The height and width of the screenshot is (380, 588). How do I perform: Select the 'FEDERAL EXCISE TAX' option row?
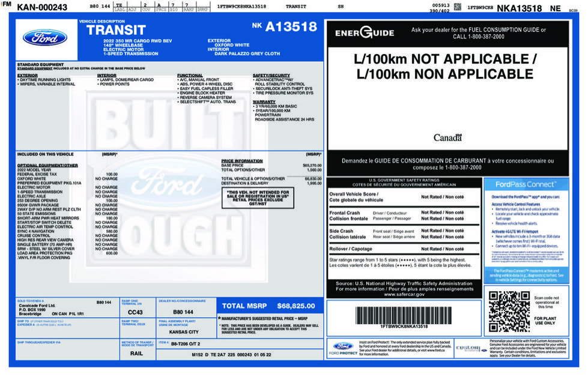pyautogui.click(x=67, y=174)
